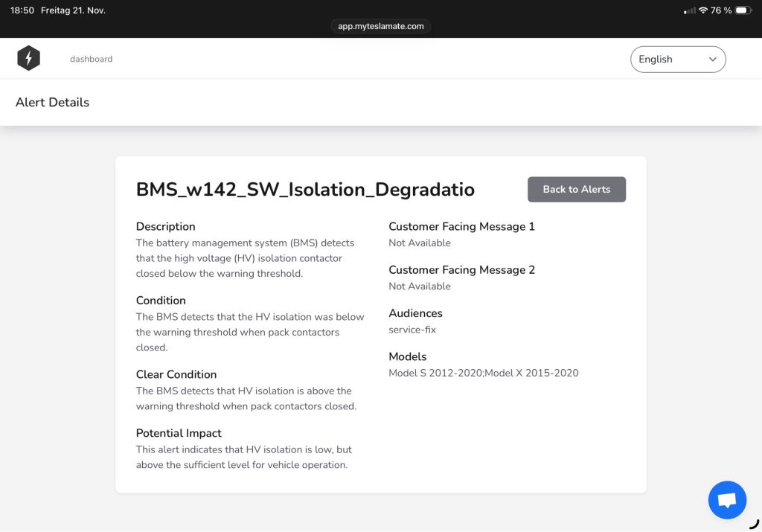Image resolution: width=762 pixels, height=532 pixels.
Task: Click the Potential Impact section heading
Action: [x=179, y=433]
